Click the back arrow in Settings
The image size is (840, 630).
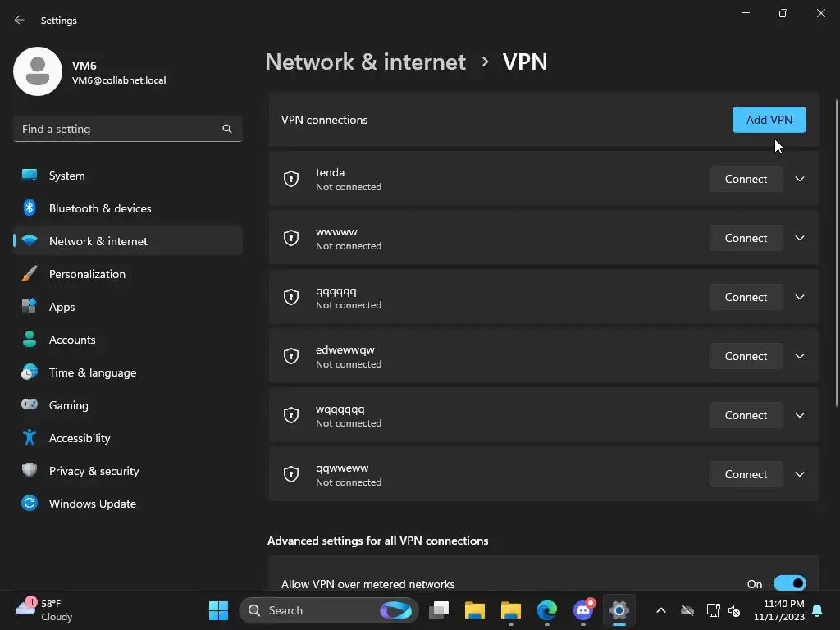(x=20, y=20)
